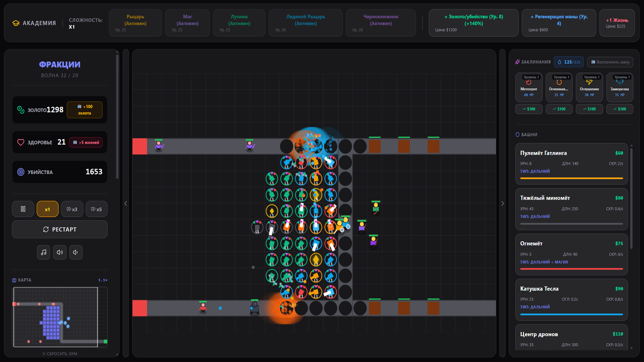Image resolution: width=644 pixels, height=362 pixels.
Task: Set game speed to x3
Action: (x=72, y=209)
